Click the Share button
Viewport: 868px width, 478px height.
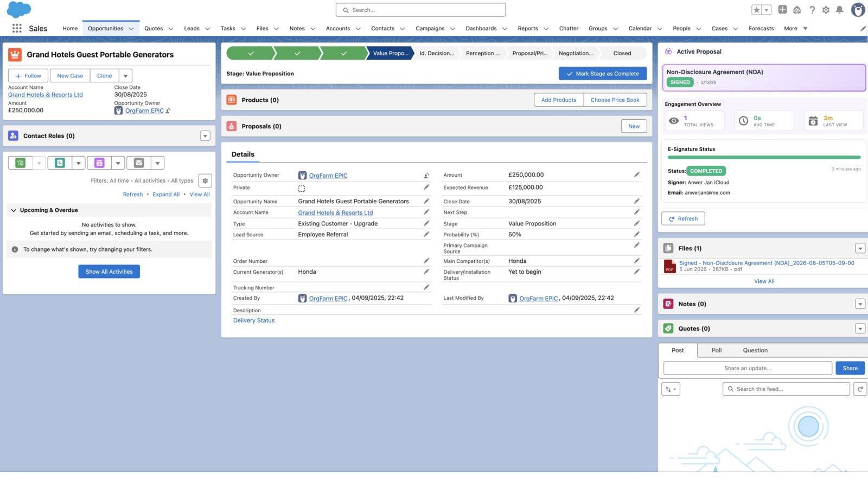(850, 368)
